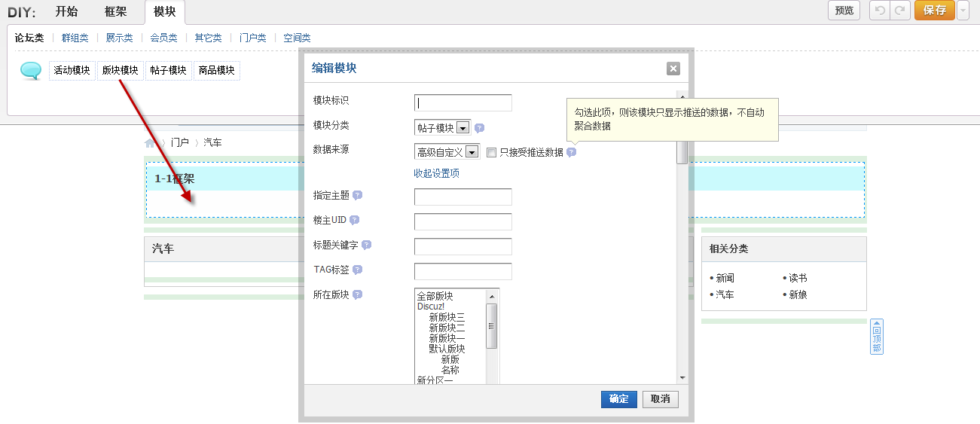Click help icon beside 只接受推送数据
This screenshot has width=980, height=424.
[x=571, y=152]
